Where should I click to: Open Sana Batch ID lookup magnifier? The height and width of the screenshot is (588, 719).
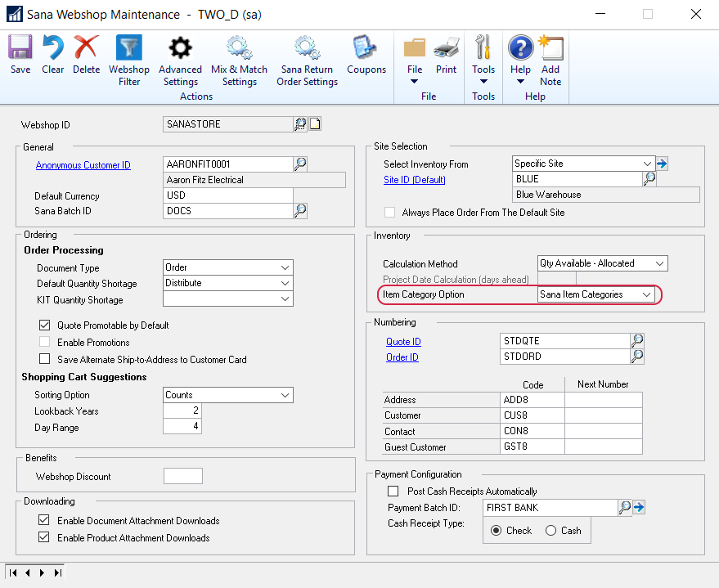pyautogui.click(x=300, y=210)
